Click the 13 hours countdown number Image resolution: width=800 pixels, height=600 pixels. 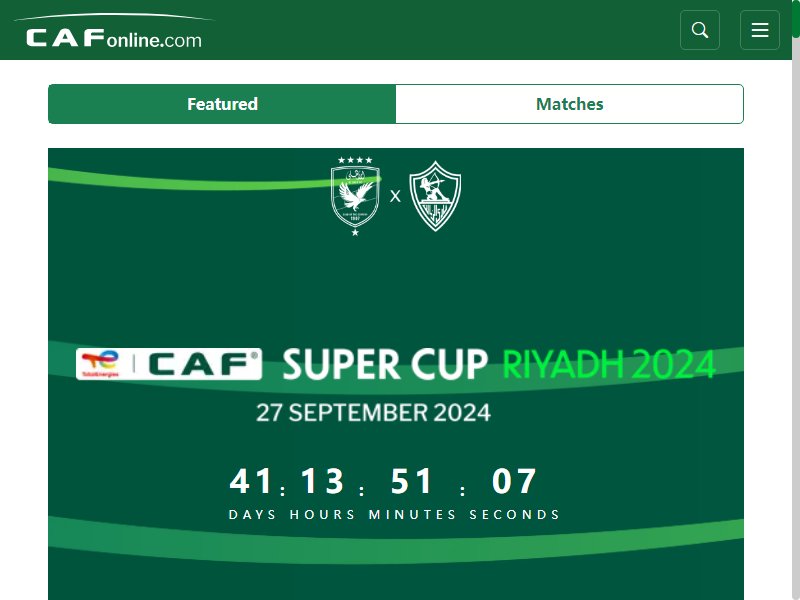pos(322,481)
